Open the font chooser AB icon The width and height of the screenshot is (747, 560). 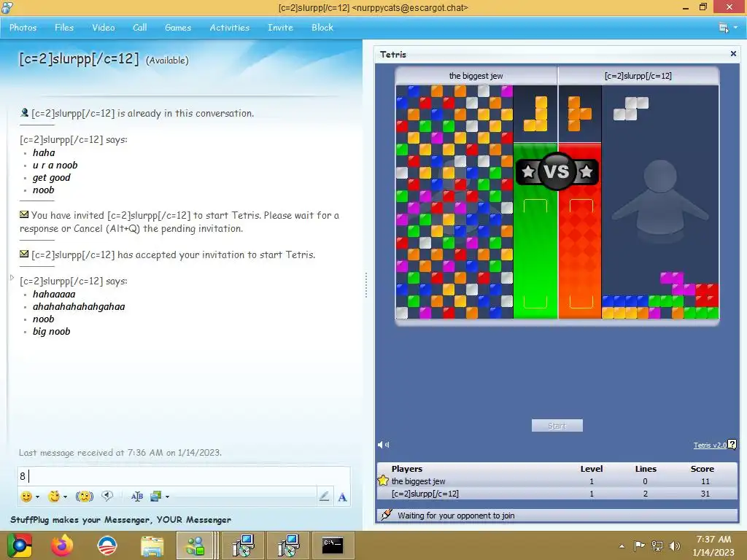137,497
